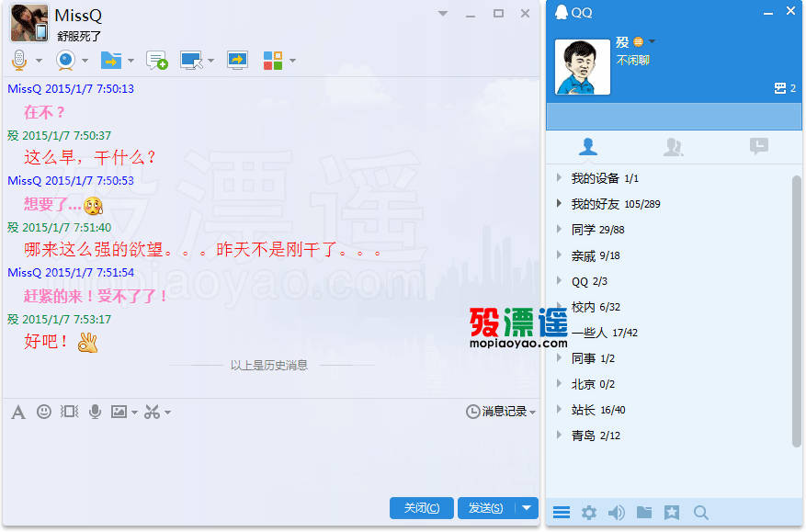Open send options arrow beside 发送
Viewport: 806px width, 532px height.
point(527,508)
